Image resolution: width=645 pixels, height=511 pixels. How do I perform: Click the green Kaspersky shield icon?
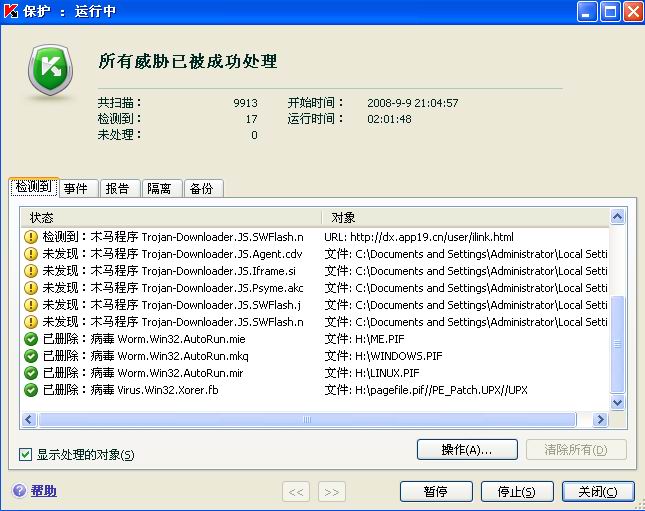pos(50,70)
